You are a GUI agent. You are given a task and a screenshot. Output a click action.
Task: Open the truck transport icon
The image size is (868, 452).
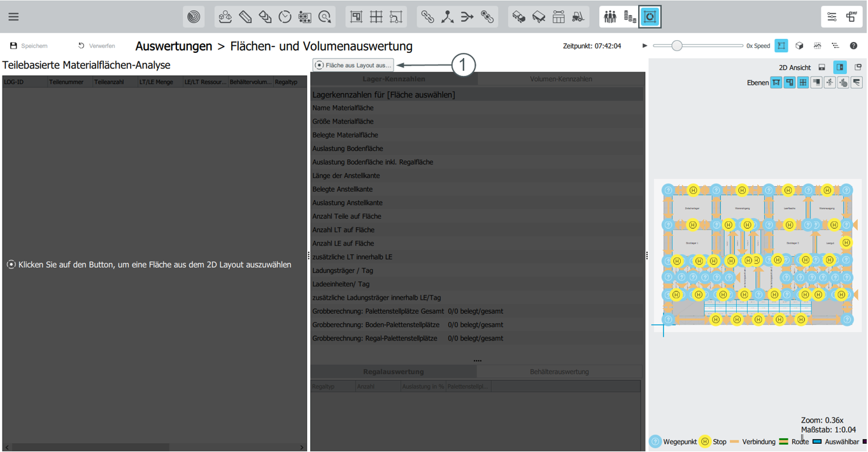pos(519,17)
